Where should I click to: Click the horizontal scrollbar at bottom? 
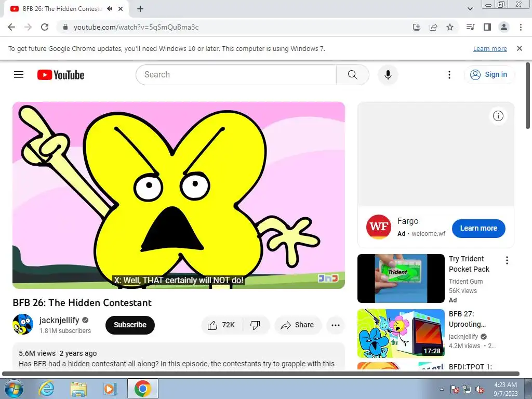click(261, 374)
